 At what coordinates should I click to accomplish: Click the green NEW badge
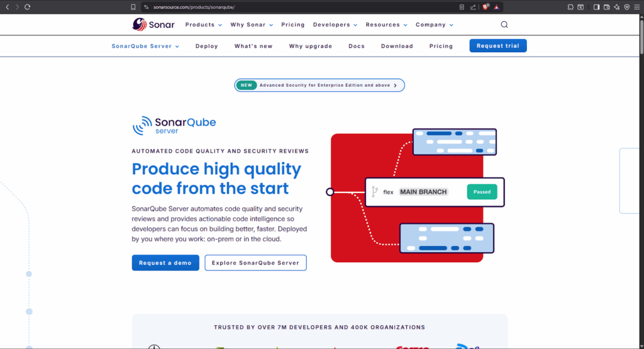[x=247, y=85]
